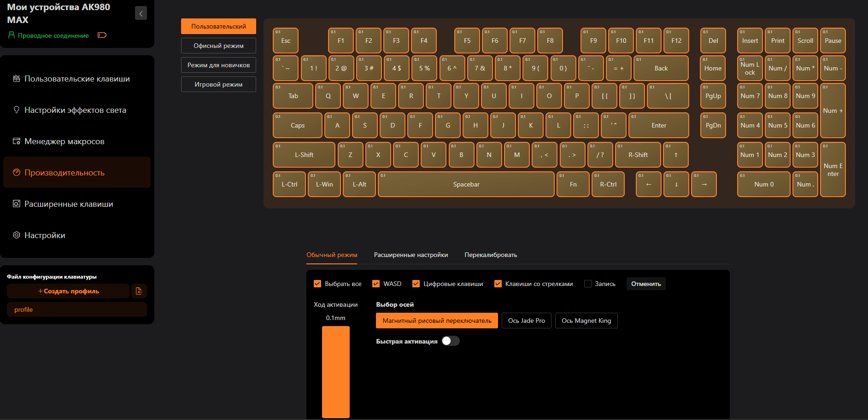
Task: Choose the 'Ось Jade Pro' switch type
Action: coord(526,321)
